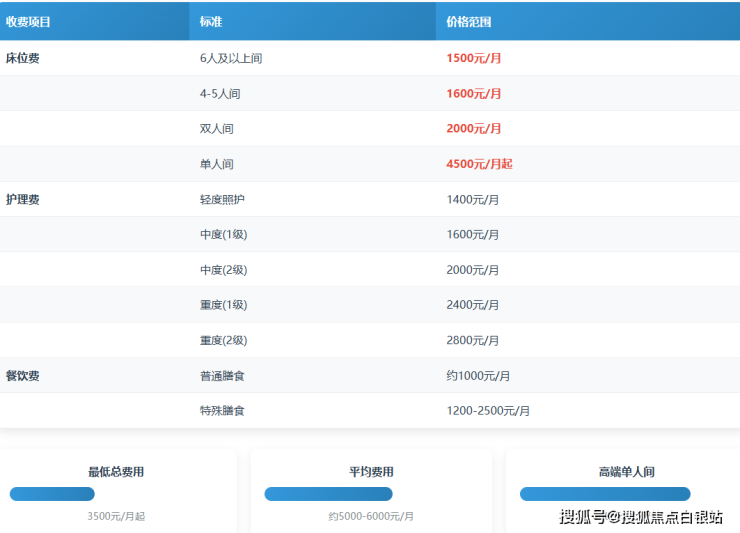Select the 标准 column header
The height and width of the screenshot is (533, 740).
[211, 21]
